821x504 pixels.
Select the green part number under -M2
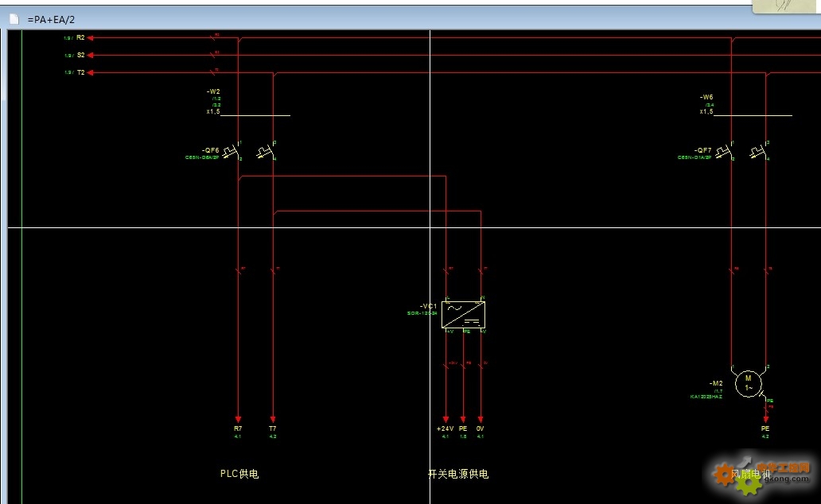pyautogui.click(x=706, y=397)
